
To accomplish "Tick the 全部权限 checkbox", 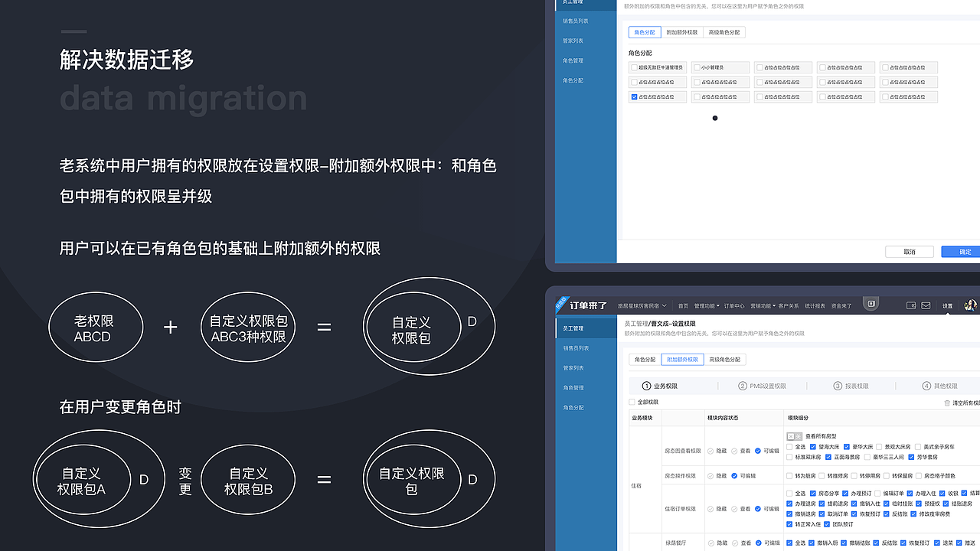I will [x=632, y=402].
